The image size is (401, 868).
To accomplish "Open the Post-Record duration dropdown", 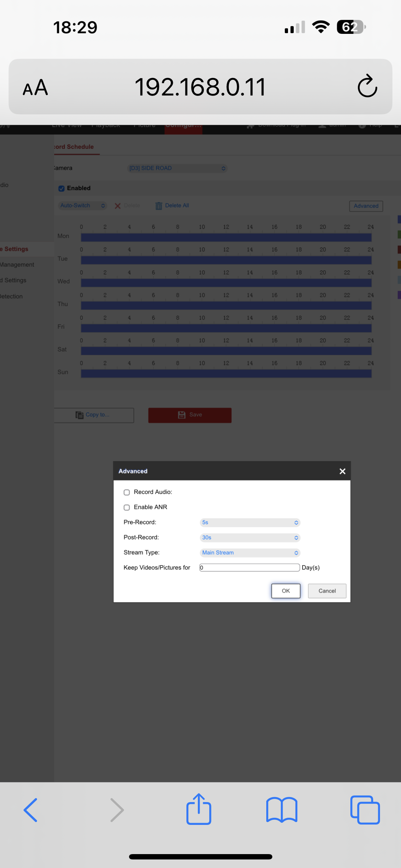I will coord(250,538).
